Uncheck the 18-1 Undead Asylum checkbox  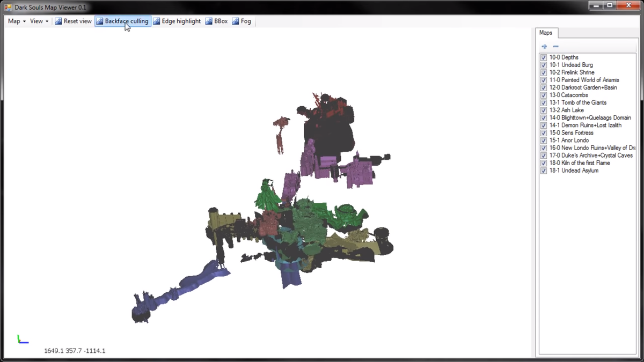pos(544,171)
